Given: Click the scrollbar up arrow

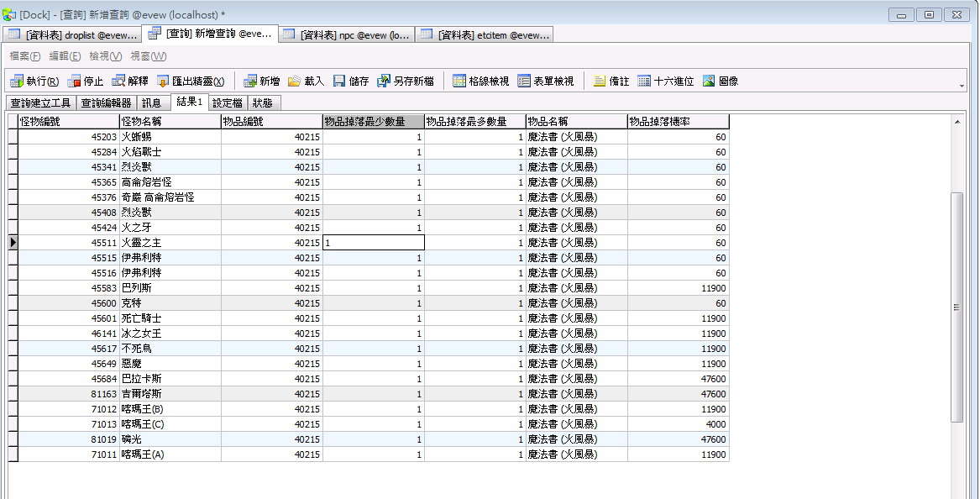Looking at the screenshot, I should tap(956, 122).
